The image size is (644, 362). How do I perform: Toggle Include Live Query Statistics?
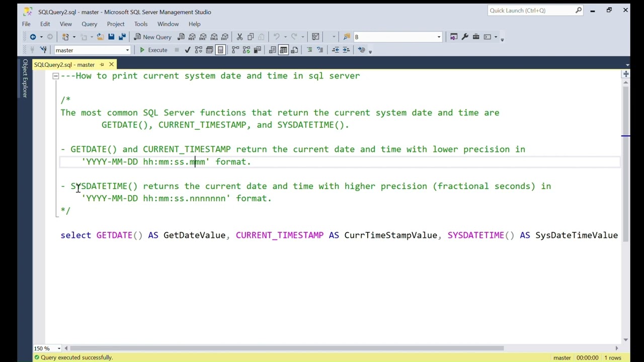247,50
